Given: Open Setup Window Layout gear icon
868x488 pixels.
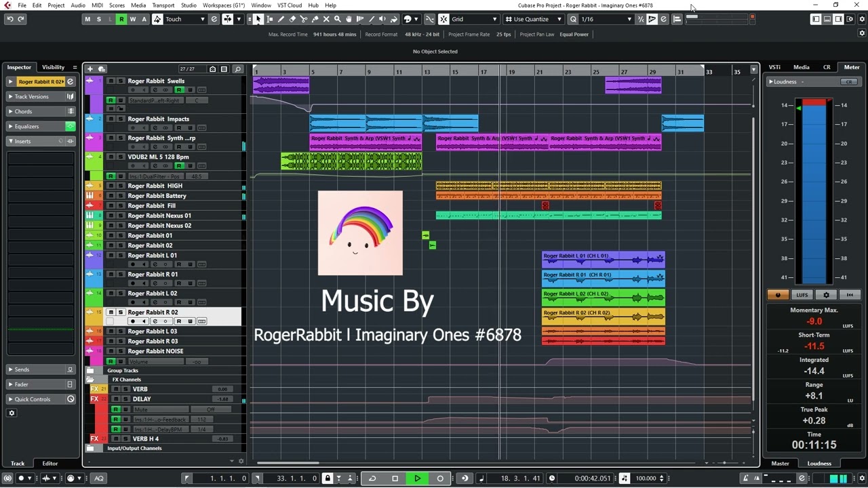Looking at the screenshot, I should click(850, 19).
